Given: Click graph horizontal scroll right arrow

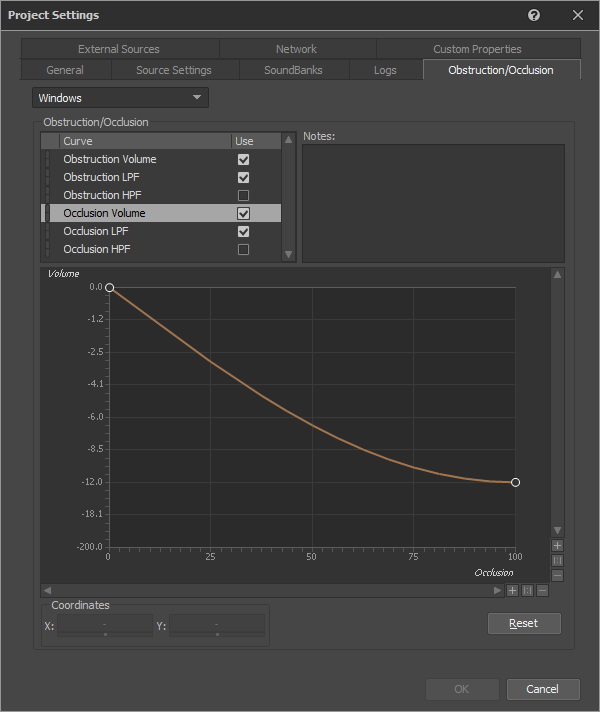Looking at the screenshot, I should click(x=497, y=590).
